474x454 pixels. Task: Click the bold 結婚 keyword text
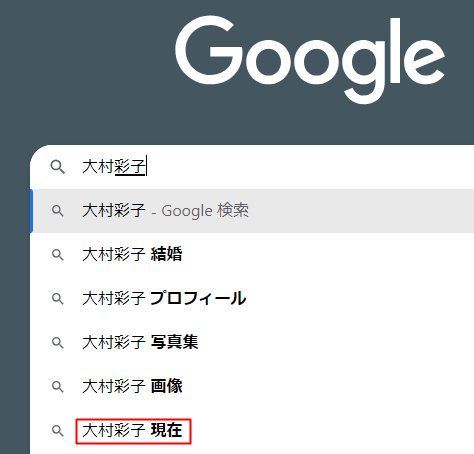pyautogui.click(x=166, y=254)
